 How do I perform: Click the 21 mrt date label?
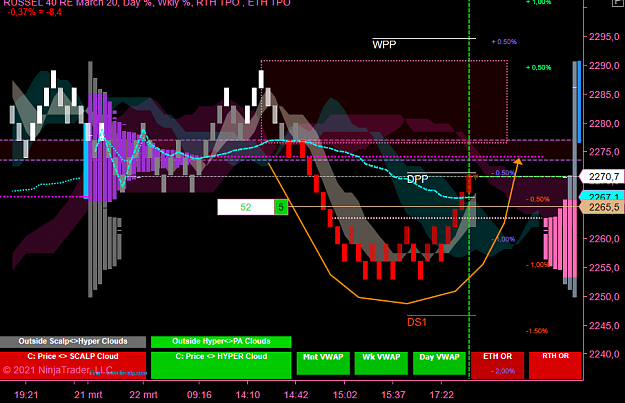click(x=88, y=395)
